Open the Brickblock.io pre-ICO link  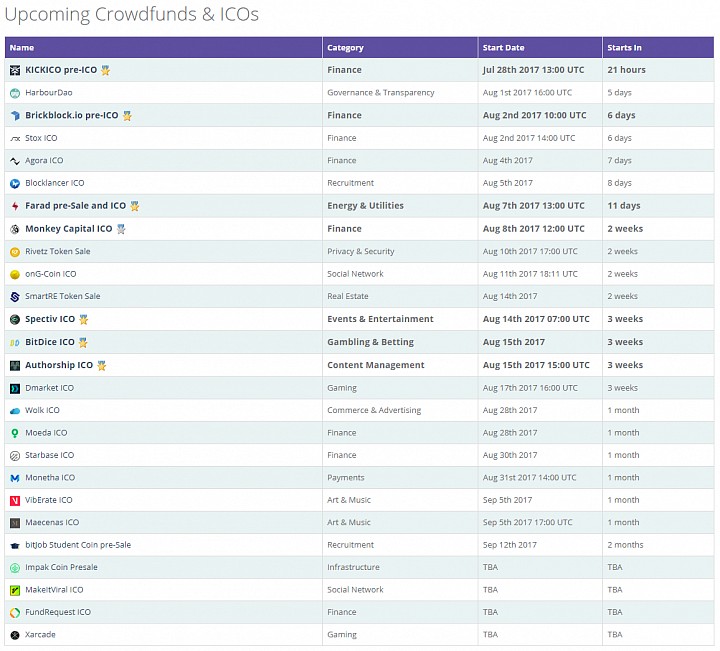coord(72,115)
